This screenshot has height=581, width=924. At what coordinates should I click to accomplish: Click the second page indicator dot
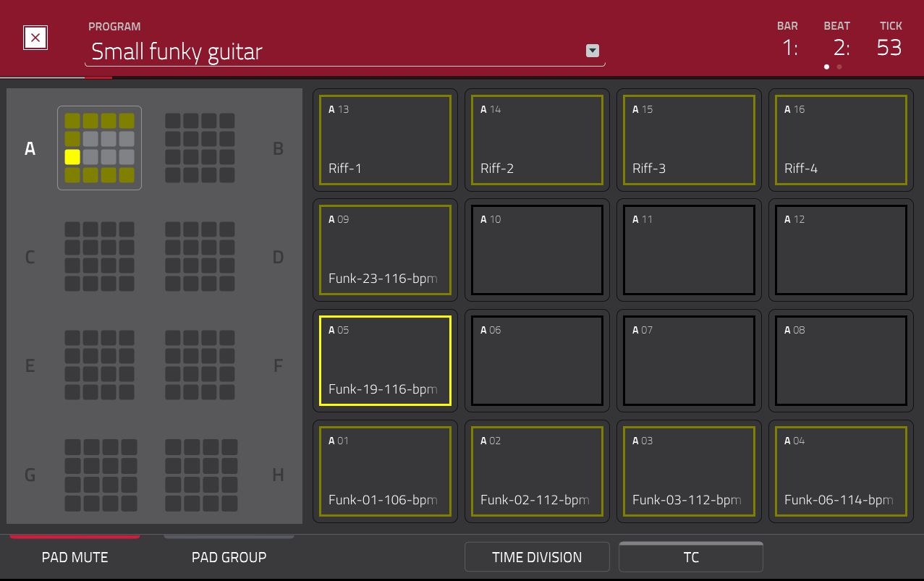[x=839, y=67]
